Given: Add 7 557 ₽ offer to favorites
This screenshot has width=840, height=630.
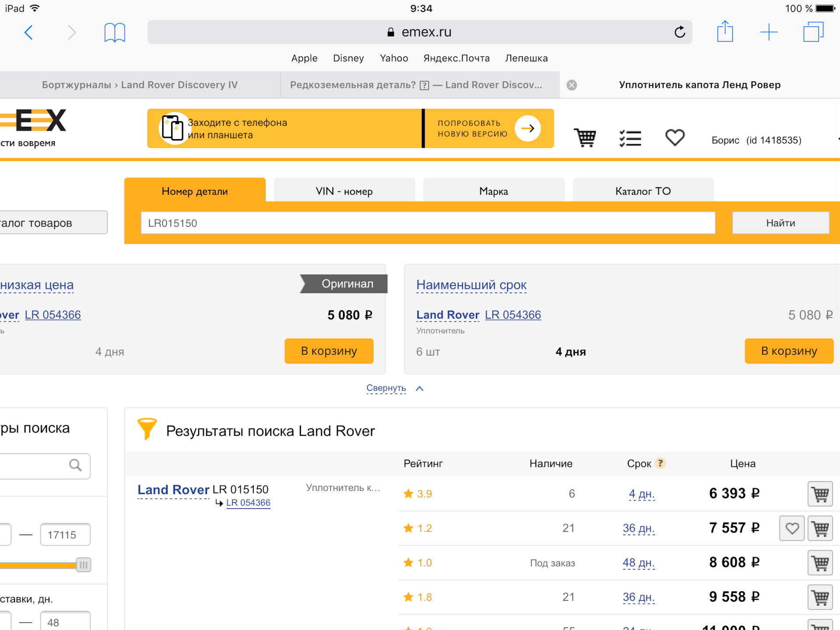Looking at the screenshot, I should pyautogui.click(x=791, y=528).
